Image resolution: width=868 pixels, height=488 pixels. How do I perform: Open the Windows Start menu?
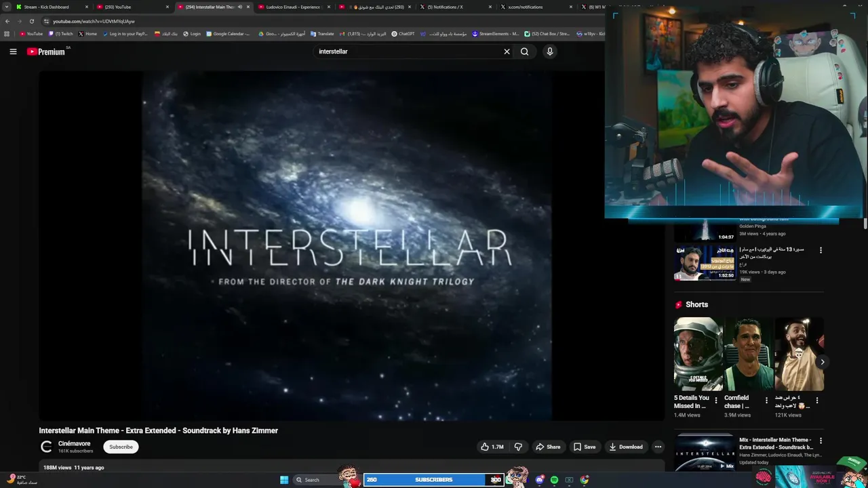(284, 480)
